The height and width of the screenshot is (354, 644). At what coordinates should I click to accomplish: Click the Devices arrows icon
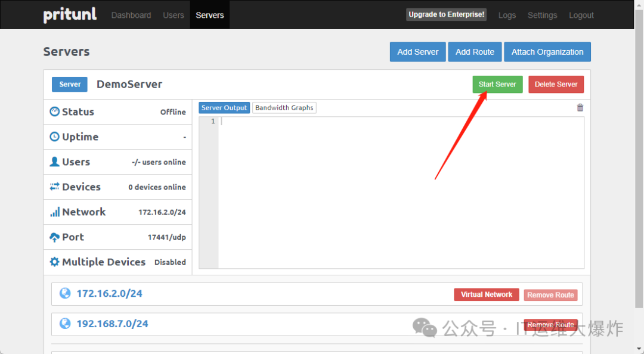tap(54, 187)
